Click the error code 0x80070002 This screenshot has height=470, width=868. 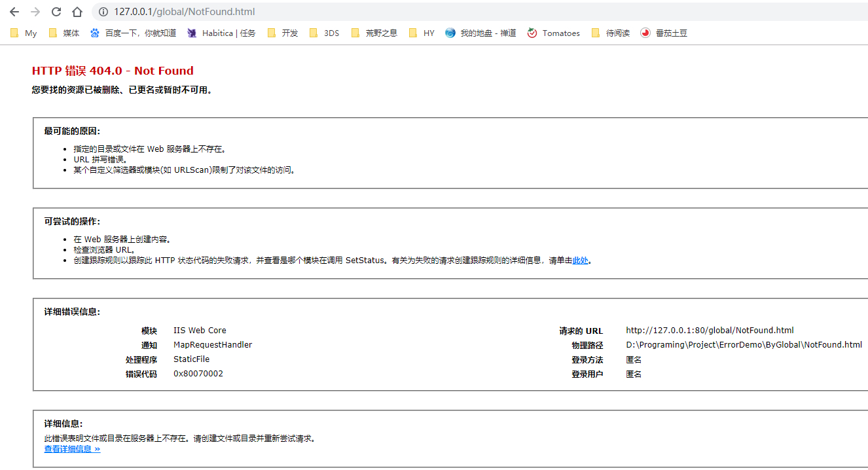(198, 374)
